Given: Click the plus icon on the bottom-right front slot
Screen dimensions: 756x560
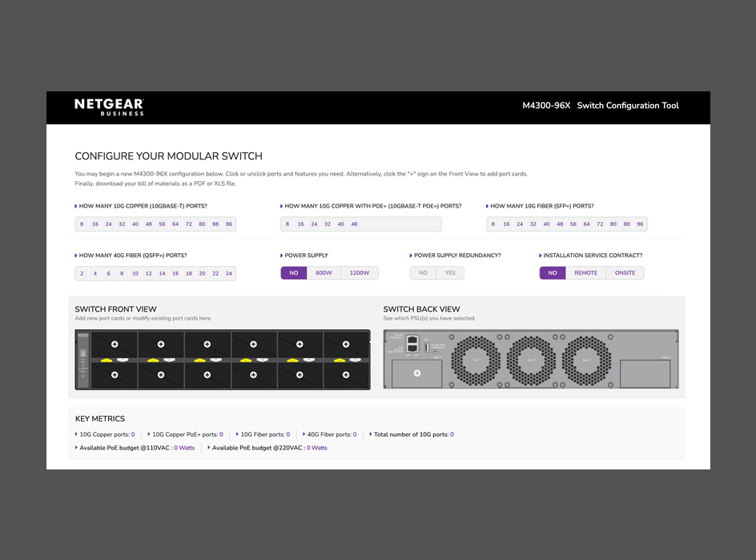Looking at the screenshot, I should [346, 375].
